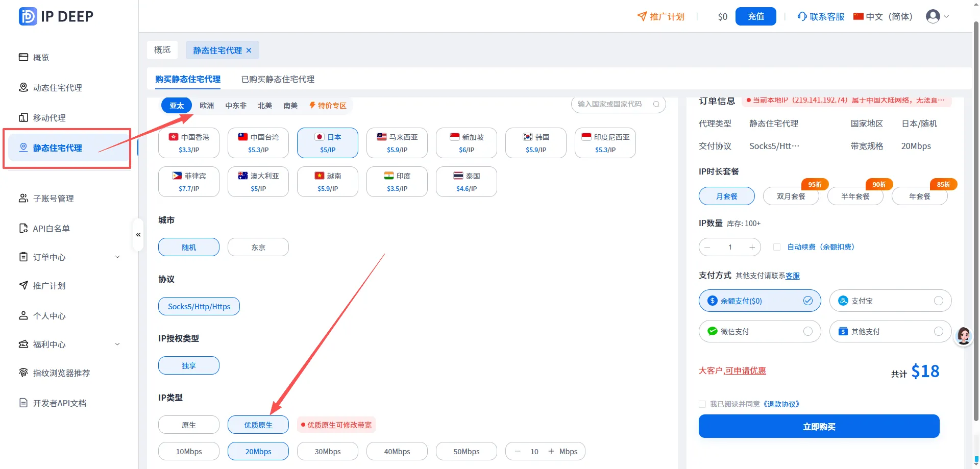Select the 月套餐 plan
Screen dimensions: 980x469
click(727, 196)
